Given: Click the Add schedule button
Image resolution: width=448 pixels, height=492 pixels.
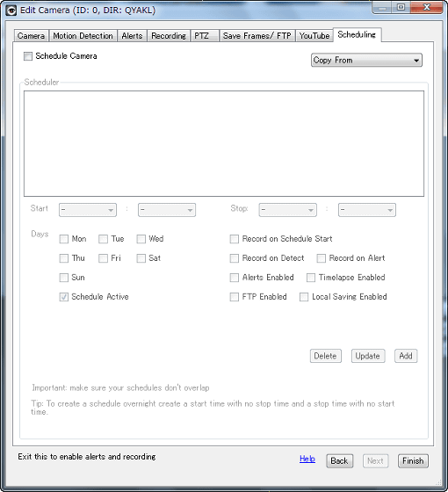Looking at the screenshot, I should click(406, 356).
